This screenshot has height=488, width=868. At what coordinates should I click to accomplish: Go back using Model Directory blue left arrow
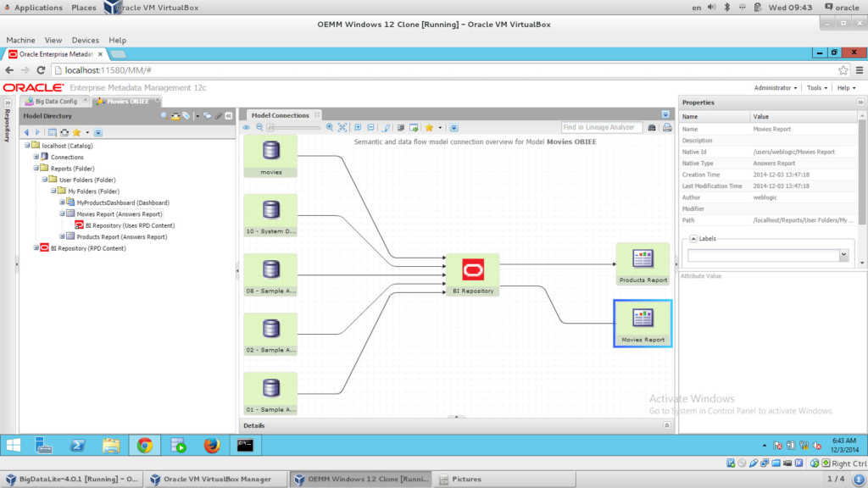(26, 132)
